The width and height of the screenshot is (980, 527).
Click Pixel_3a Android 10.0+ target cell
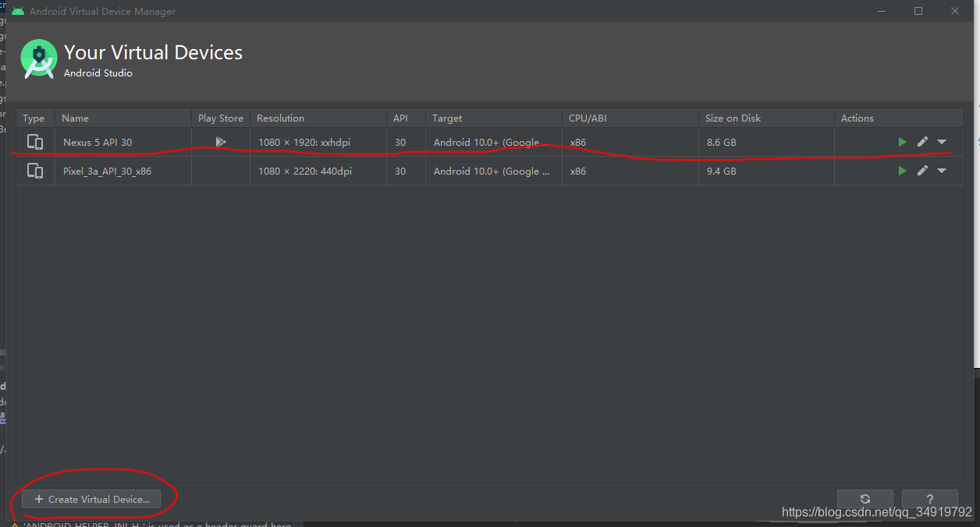click(493, 171)
